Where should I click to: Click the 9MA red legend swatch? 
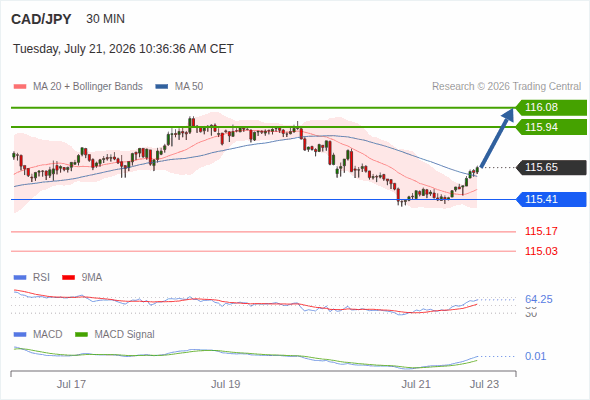(x=68, y=278)
